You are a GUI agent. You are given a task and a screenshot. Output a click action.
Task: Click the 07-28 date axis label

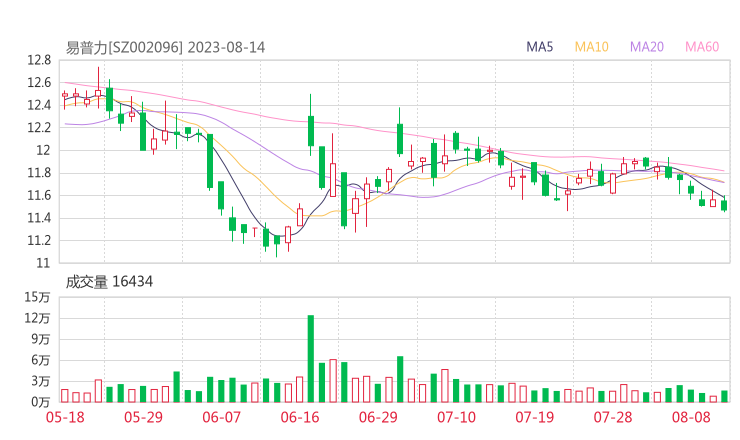(x=613, y=417)
